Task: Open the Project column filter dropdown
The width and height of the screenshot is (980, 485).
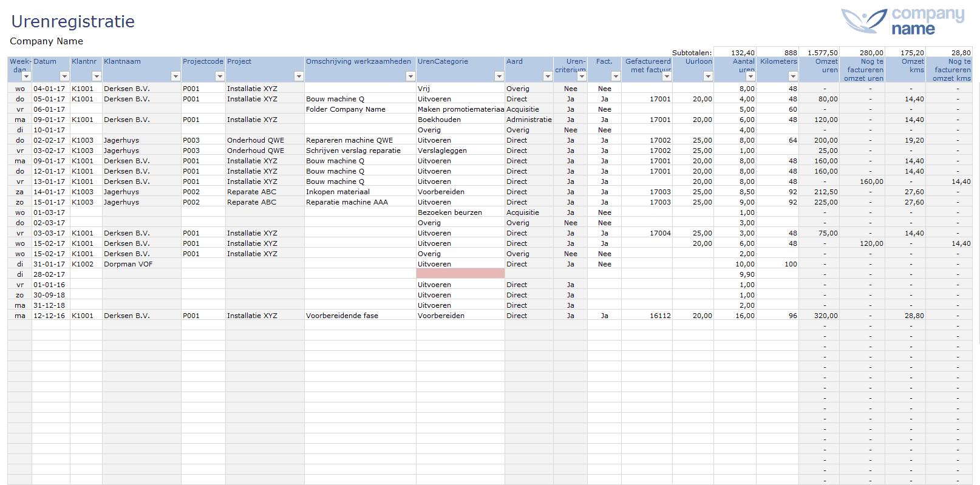Action: (299, 76)
